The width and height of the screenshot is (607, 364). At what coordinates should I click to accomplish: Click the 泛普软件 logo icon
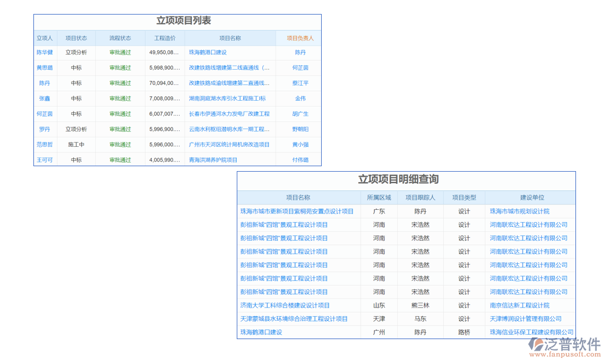click(536, 345)
